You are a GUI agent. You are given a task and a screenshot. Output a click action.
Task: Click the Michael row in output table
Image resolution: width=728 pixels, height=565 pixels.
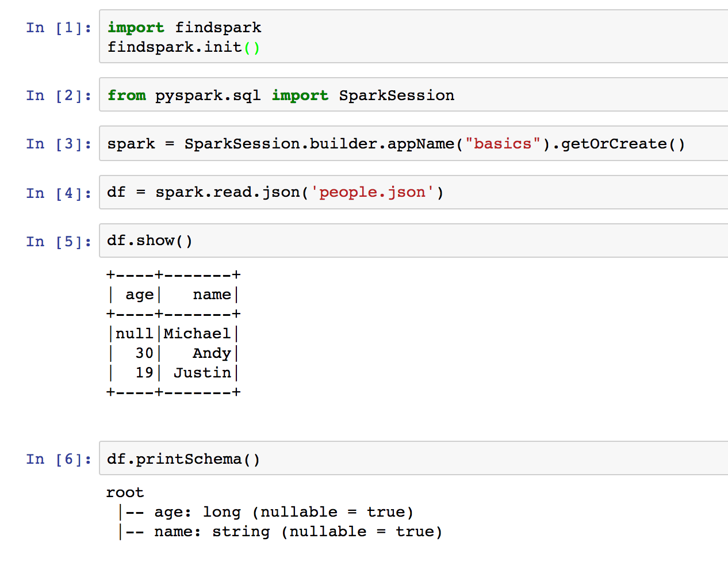(173, 334)
